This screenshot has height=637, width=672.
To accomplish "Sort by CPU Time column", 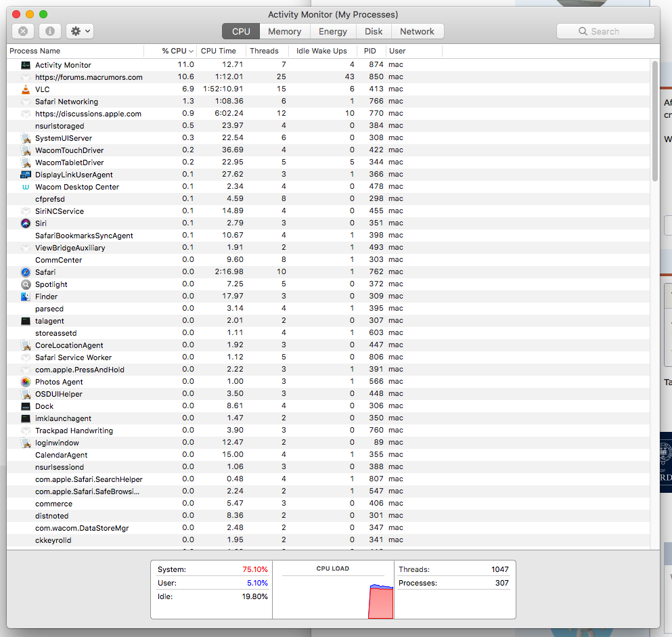I will [x=221, y=51].
